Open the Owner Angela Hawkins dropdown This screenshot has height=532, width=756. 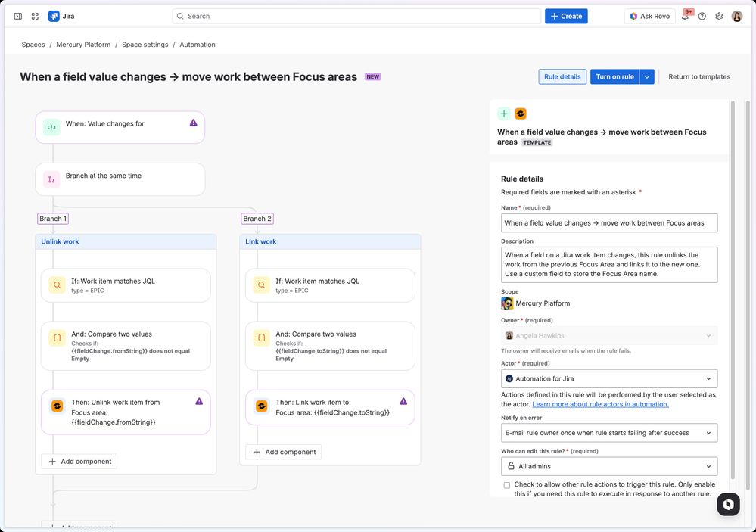609,336
